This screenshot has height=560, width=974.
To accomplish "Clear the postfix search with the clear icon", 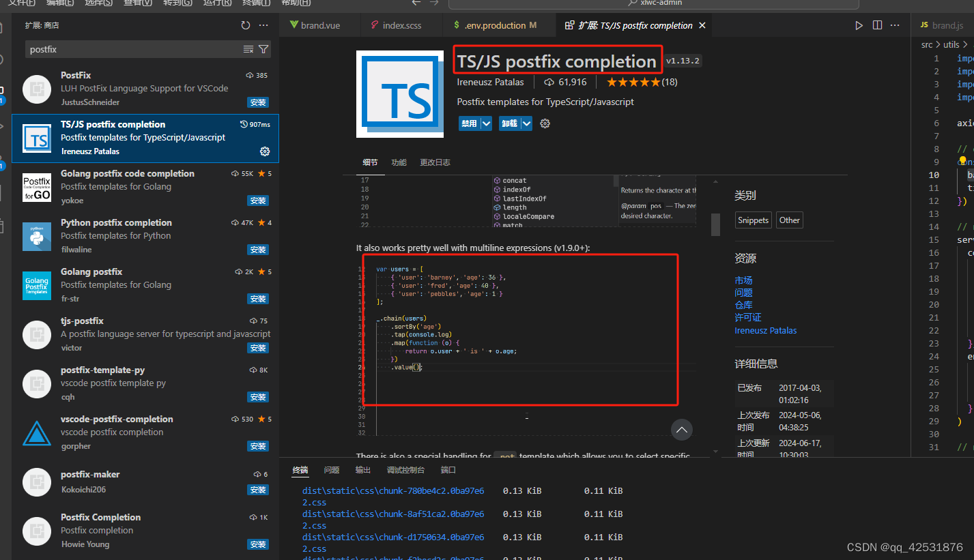I will [x=248, y=48].
